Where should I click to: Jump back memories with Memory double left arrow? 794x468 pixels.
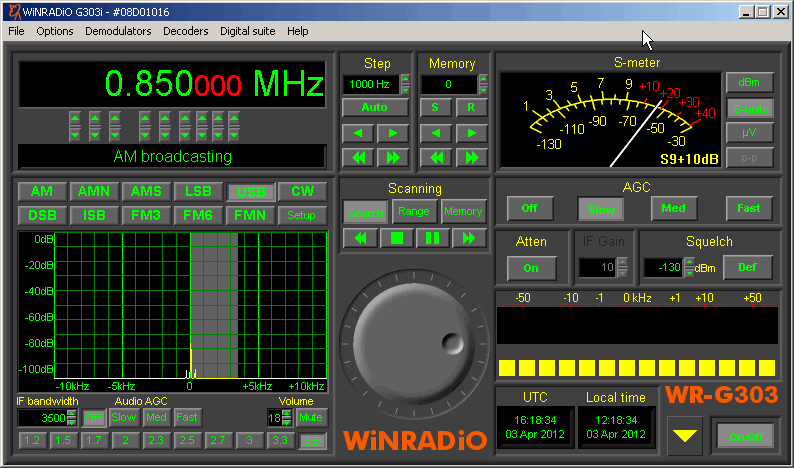pos(435,158)
